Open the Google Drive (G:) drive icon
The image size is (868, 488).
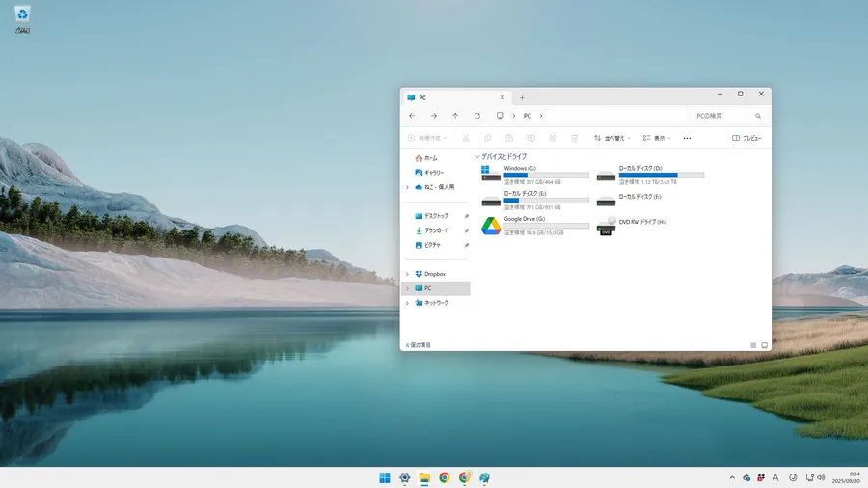pyautogui.click(x=491, y=226)
